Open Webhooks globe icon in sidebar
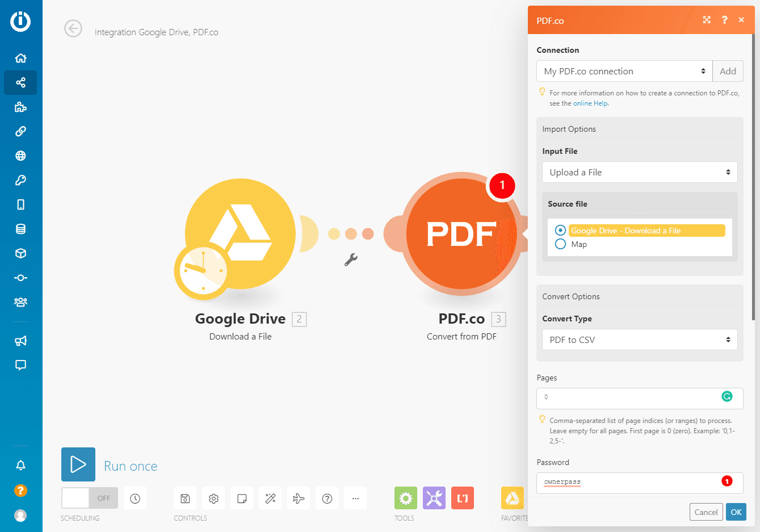This screenshot has width=760, height=532. (x=20, y=156)
